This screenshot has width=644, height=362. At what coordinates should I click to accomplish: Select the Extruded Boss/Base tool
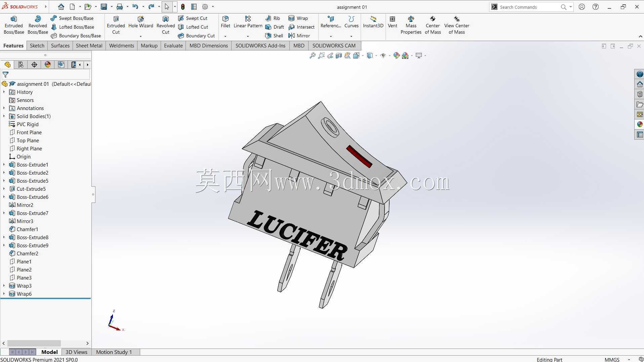[14, 25]
